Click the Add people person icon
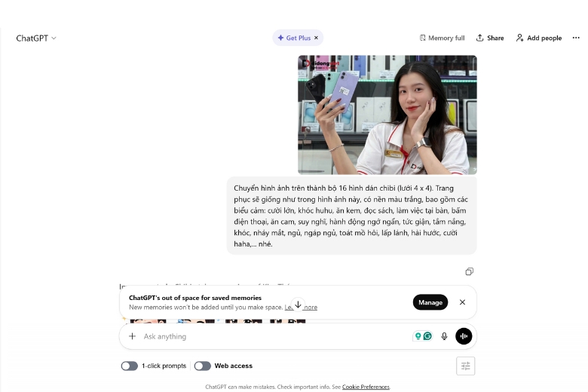 tap(519, 38)
